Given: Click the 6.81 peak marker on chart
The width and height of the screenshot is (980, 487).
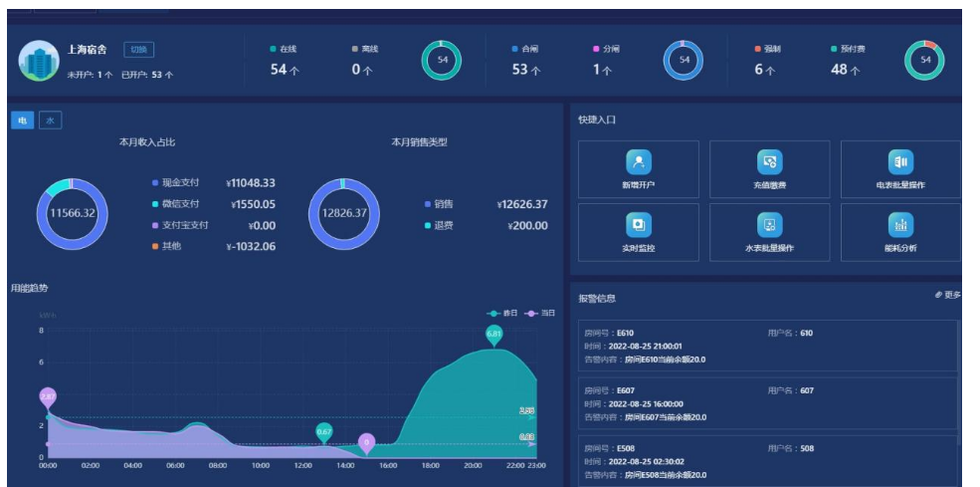Looking at the screenshot, I should point(494,334).
